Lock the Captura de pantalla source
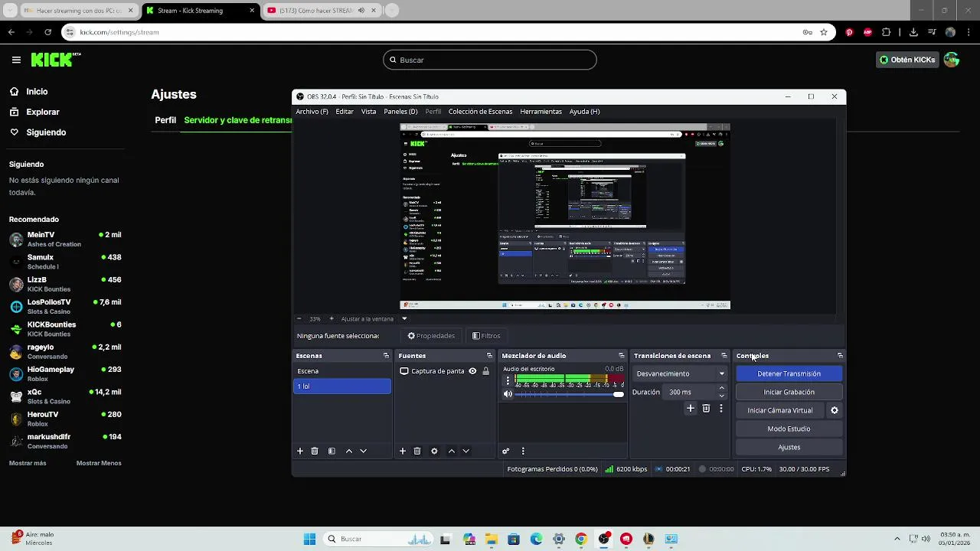Screen dimensions: 980x551 [485, 371]
